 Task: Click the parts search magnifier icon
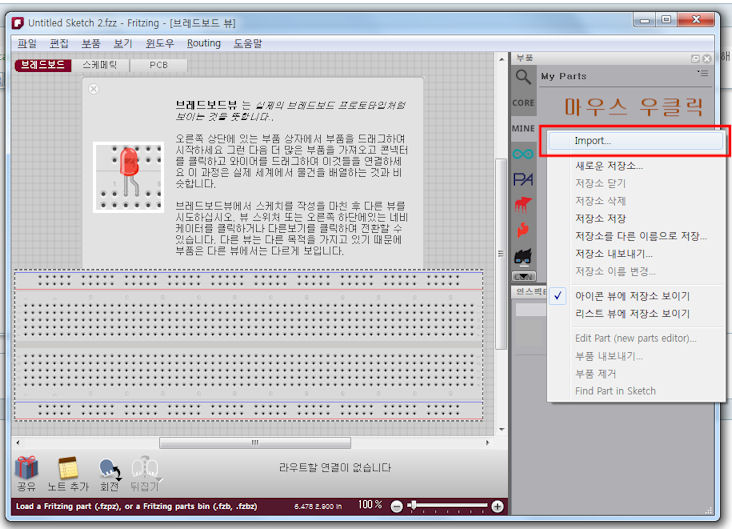click(x=523, y=77)
